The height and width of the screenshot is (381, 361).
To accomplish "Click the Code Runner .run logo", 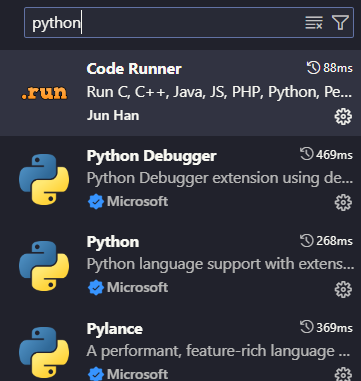I will pyautogui.click(x=44, y=93).
